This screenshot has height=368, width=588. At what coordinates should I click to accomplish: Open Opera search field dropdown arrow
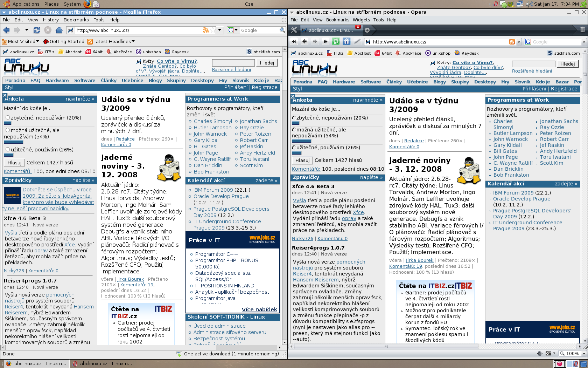(583, 42)
